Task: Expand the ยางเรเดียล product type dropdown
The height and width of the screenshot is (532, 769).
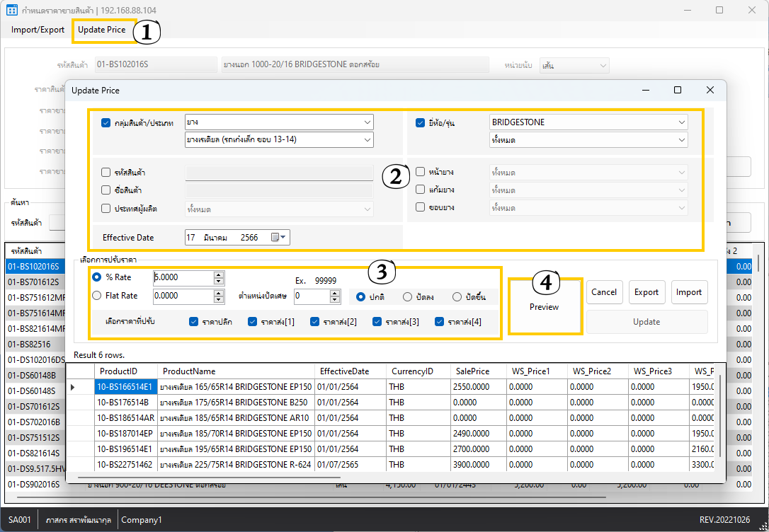Action: click(x=367, y=140)
